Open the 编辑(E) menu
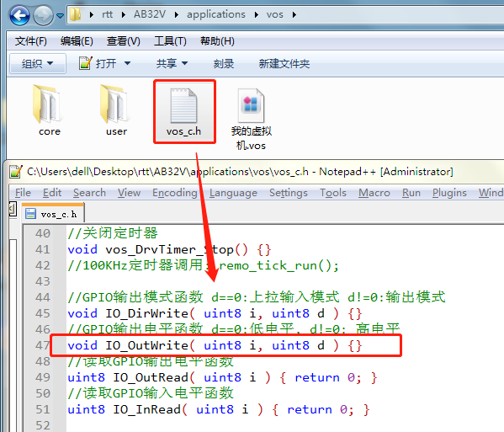Screen dimensions: 504x432 pos(77,41)
